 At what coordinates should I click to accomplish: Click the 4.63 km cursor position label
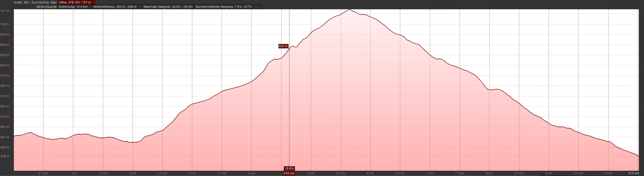click(x=289, y=173)
